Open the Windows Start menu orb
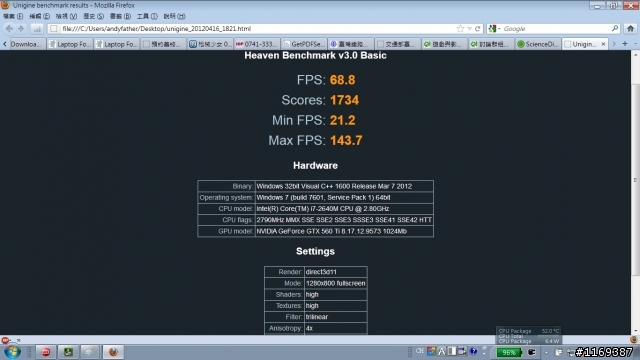 tap(12, 352)
